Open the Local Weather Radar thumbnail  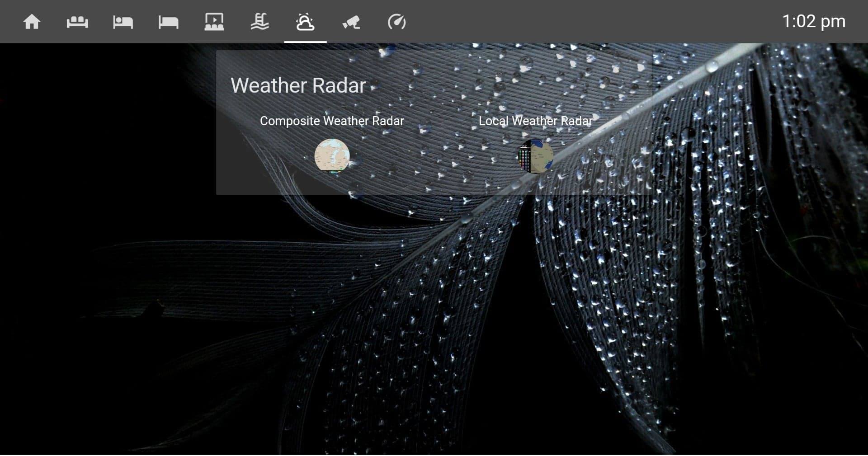click(x=536, y=156)
